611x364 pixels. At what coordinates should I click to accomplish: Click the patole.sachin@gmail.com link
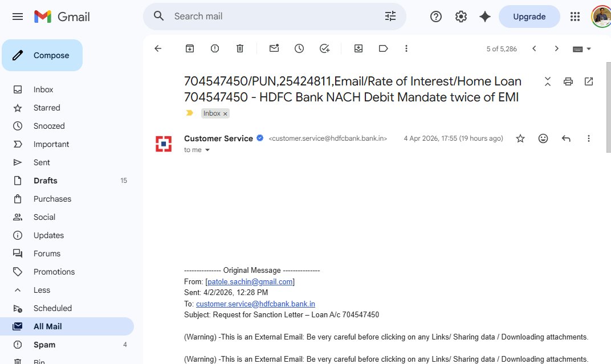tap(250, 281)
